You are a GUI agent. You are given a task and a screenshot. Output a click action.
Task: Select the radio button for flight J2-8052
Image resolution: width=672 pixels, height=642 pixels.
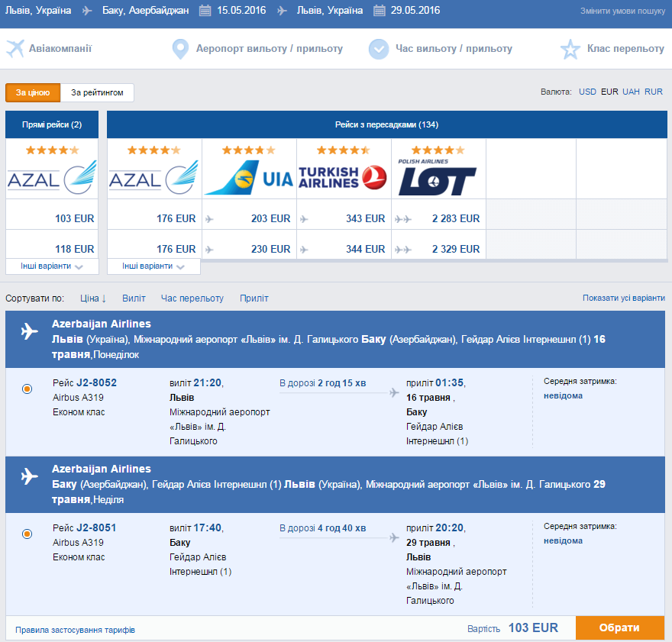point(27,389)
